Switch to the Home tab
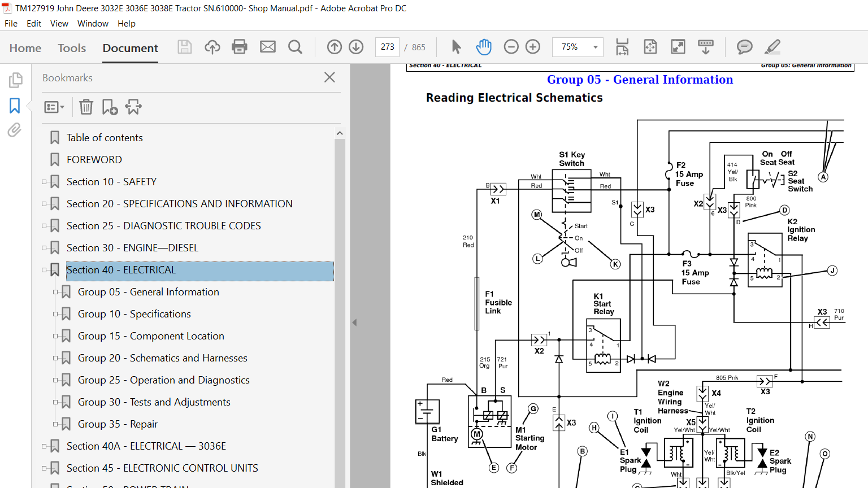 click(25, 48)
